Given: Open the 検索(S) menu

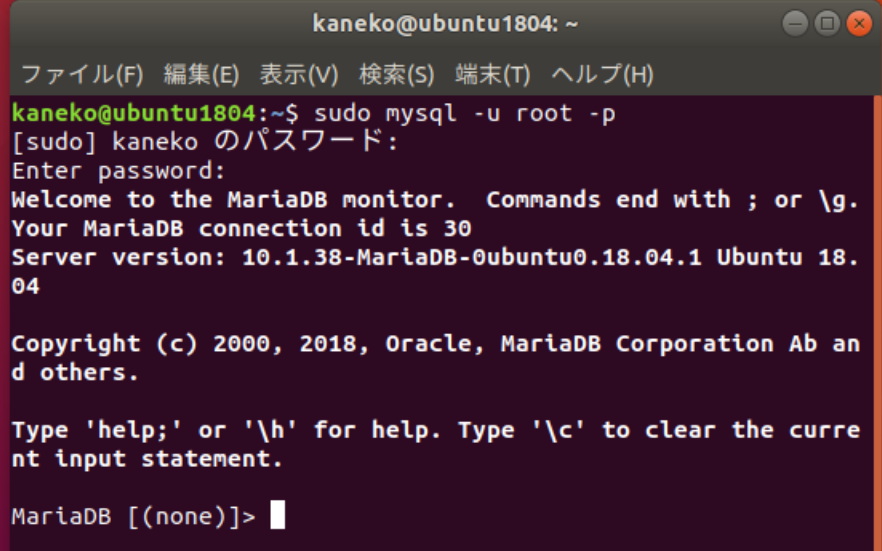Looking at the screenshot, I should (397, 74).
